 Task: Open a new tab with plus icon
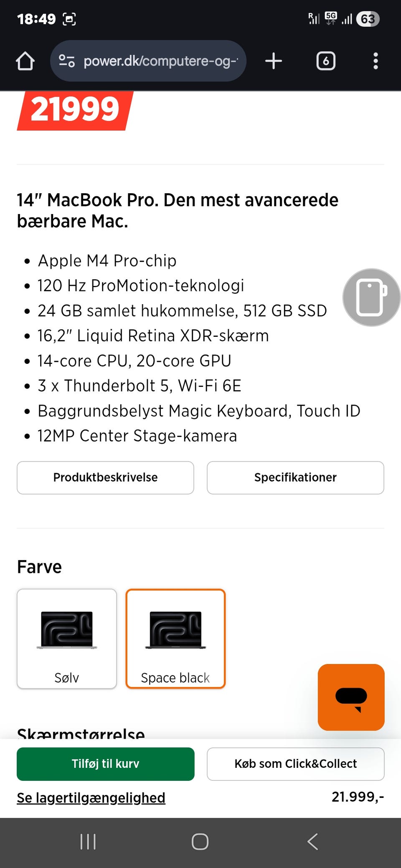click(x=274, y=61)
